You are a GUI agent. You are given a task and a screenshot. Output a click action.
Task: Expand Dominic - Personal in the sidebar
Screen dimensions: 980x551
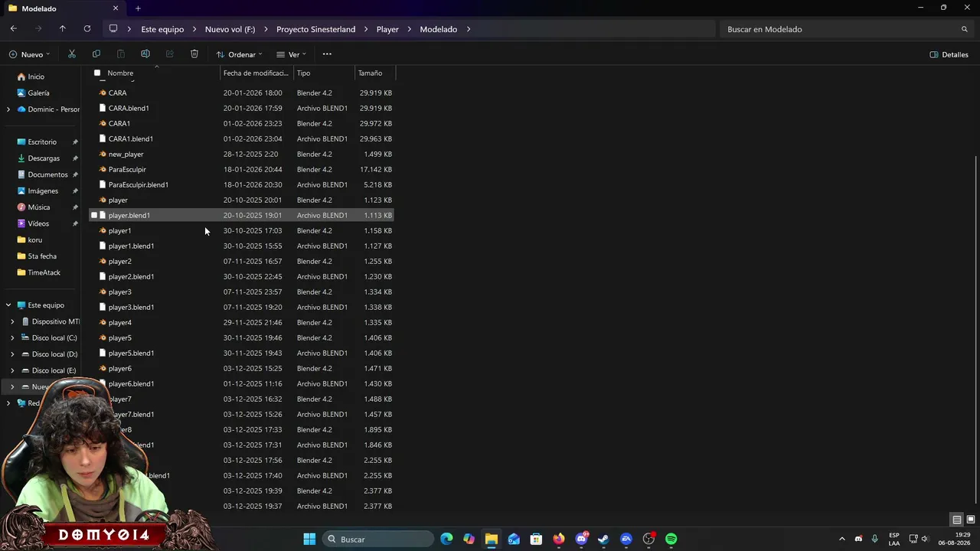coord(8,109)
